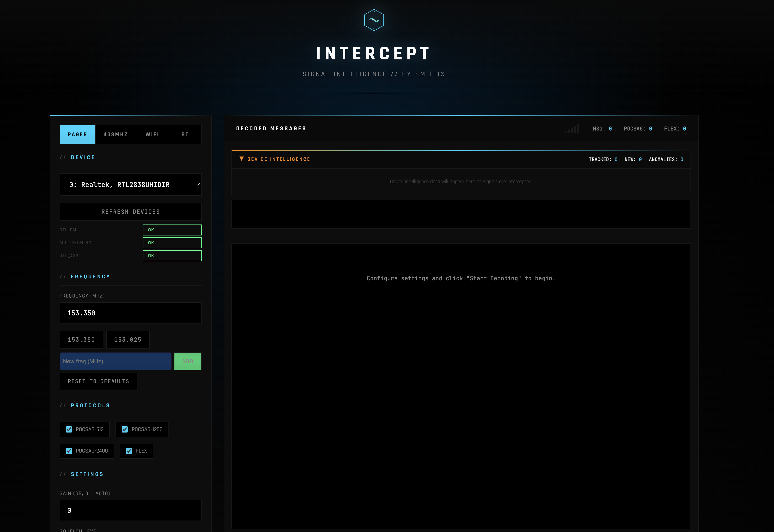774x532 pixels.
Task: Click Reset to Defaults button
Action: (98, 381)
